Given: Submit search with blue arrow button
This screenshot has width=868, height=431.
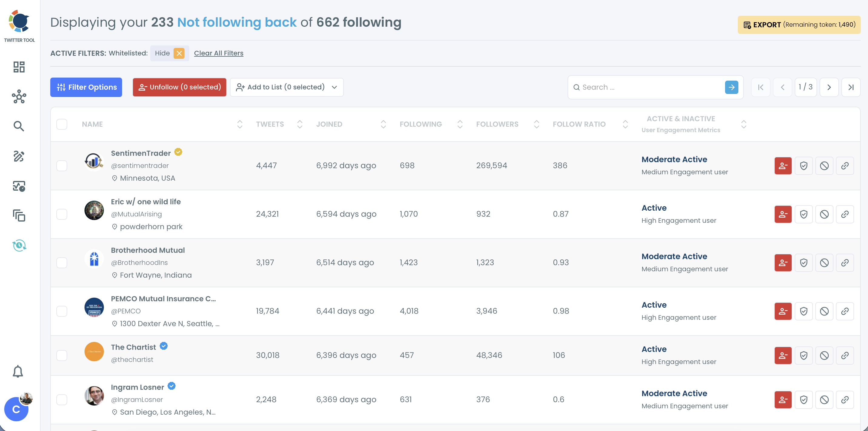Looking at the screenshot, I should tap(731, 87).
